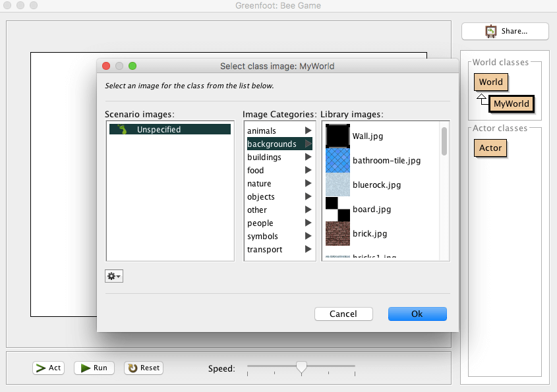The width and height of the screenshot is (557, 392).
Task: Open the gear settings dropdown
Action: [114, 276]
